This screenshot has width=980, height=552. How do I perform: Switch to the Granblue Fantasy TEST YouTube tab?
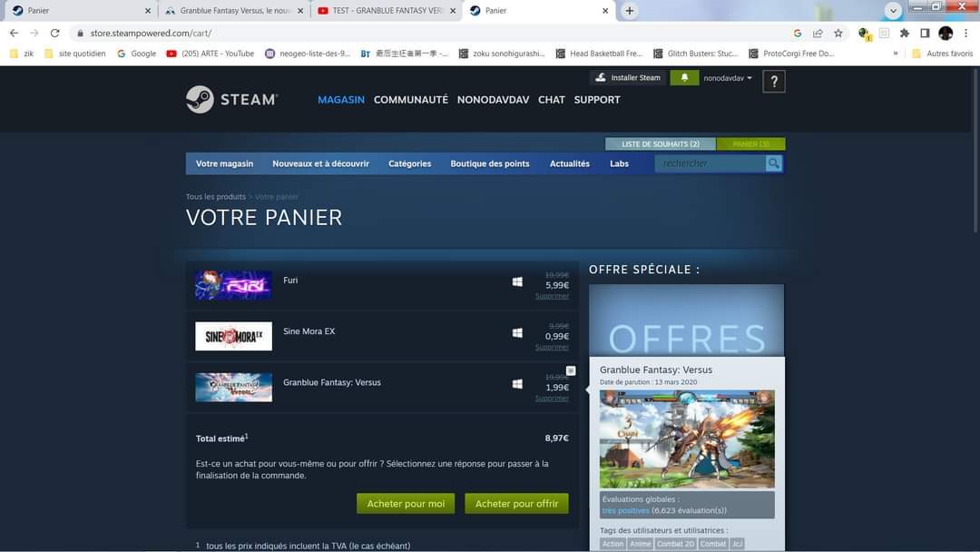(x=386, y=11)
